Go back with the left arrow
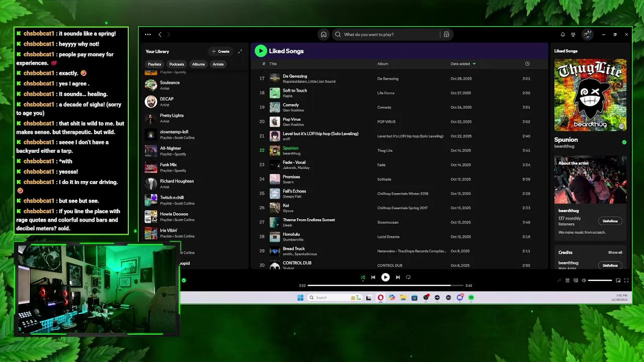 pos(160,35)
